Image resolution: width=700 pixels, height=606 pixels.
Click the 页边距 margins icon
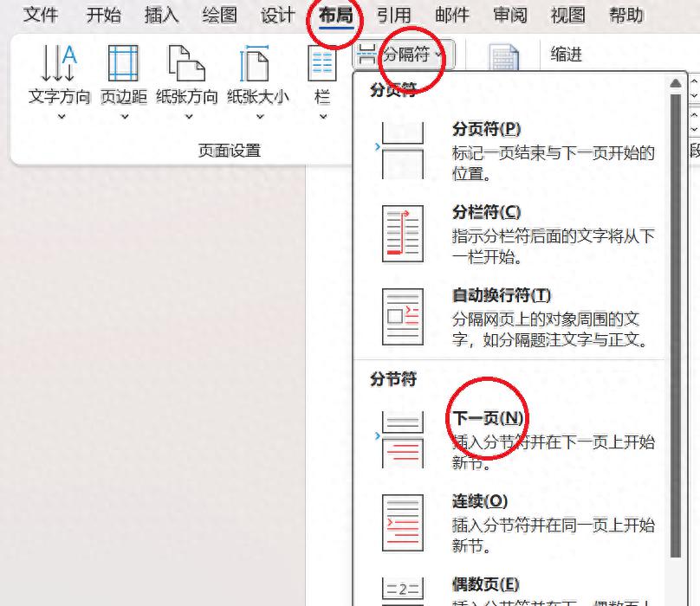coord(123,63)
